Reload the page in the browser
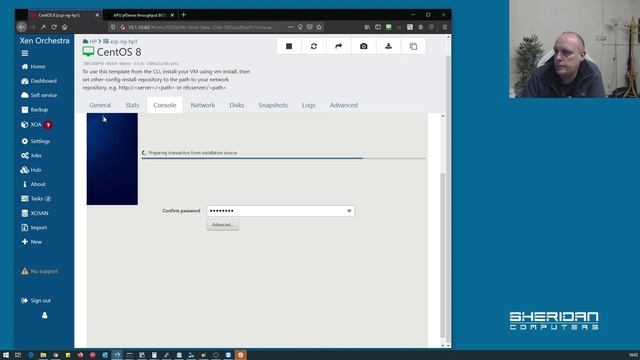640x360 pixels. (54, 27)
